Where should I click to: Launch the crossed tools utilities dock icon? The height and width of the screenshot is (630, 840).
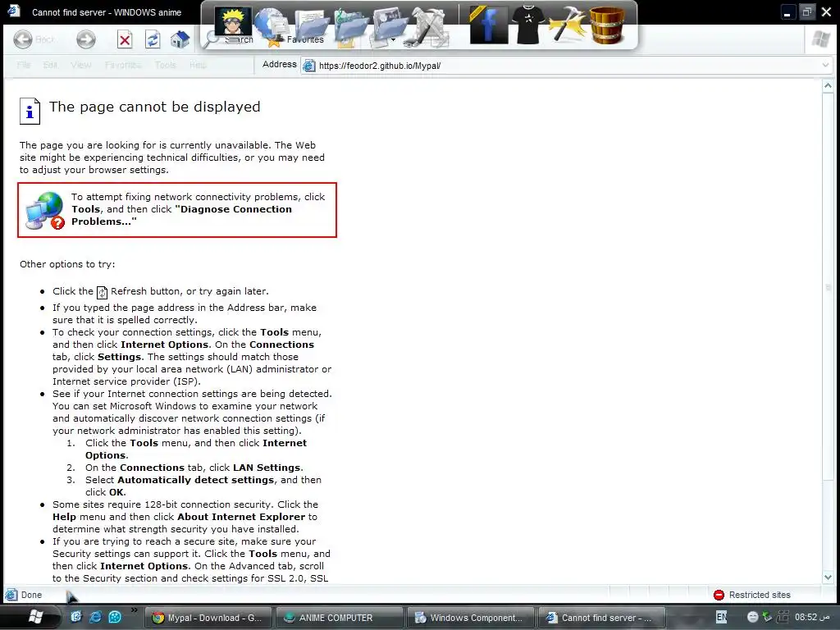[428, 25]
